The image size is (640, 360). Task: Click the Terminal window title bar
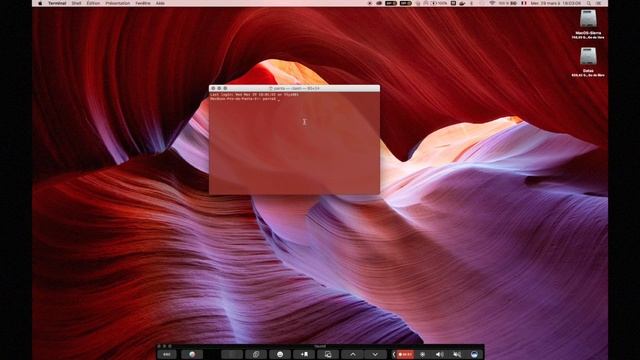[294, 88]
